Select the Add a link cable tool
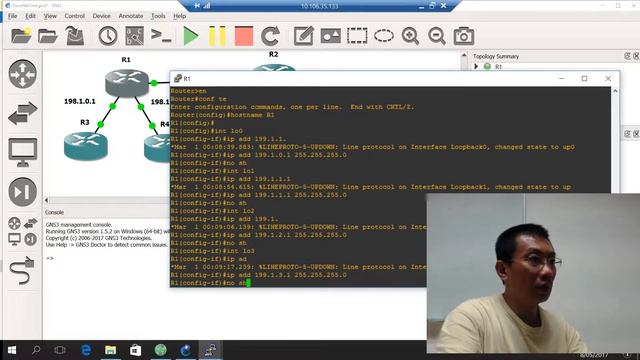 [x=22, y=270]
